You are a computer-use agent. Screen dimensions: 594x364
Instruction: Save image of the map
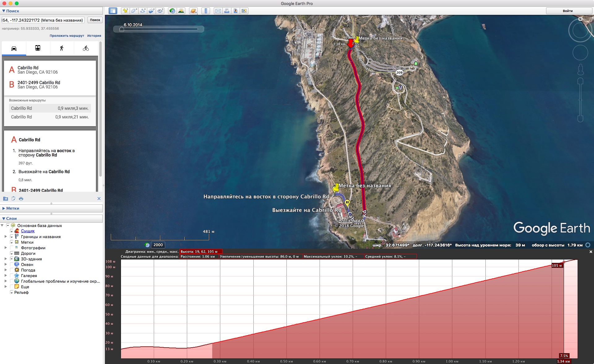point(235,11)
